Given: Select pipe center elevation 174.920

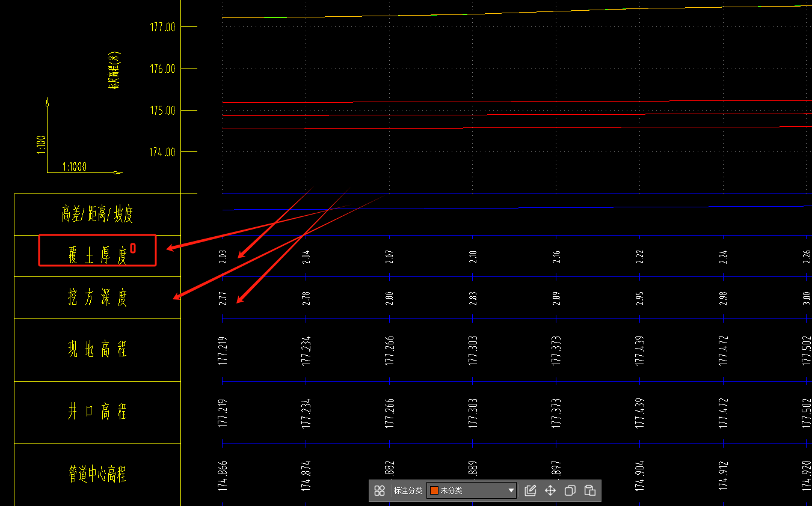Looking at the screenshot, I should (807, 476).
